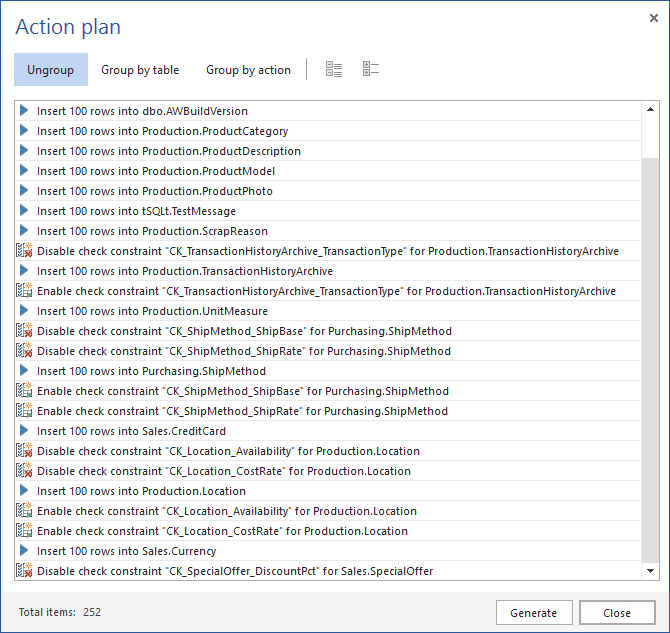Viewport: 670px width, 633px height.
Task: Click arrow icon beside Sales.Currency insert row
Action: tap(24, 551)
